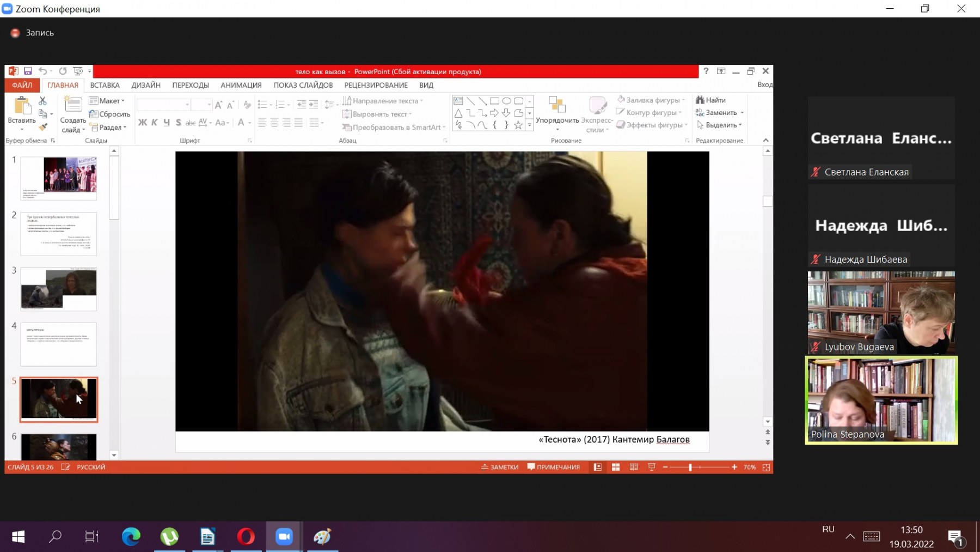This screenshot has height=552, width=980.
Task: Switch to ПОКАЗ СЛАЙДОВ ribbon tab
Action: [303, 85]
